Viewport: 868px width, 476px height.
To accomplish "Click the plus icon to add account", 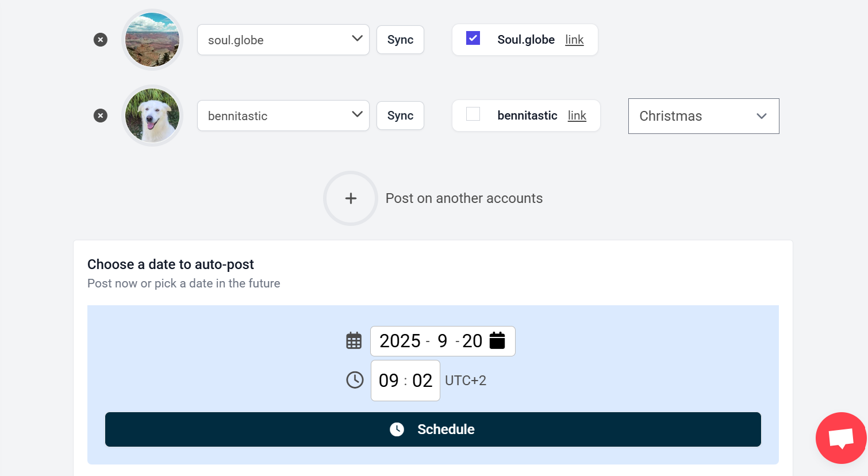I will tap(351, 198).
